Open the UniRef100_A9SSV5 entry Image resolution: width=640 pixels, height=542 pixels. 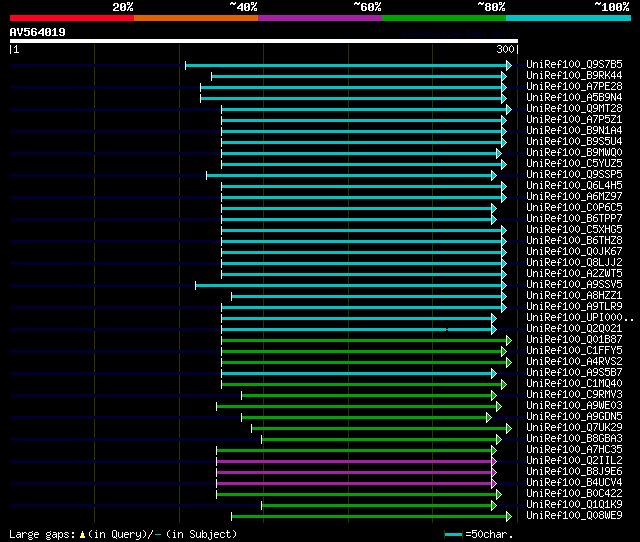(x=574, y=284)
